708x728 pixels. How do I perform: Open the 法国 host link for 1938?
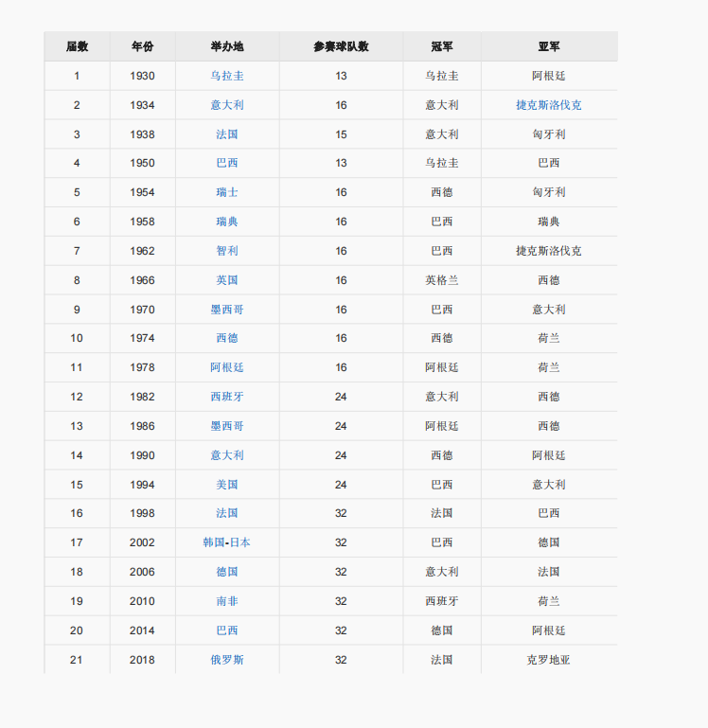(227, 134)
